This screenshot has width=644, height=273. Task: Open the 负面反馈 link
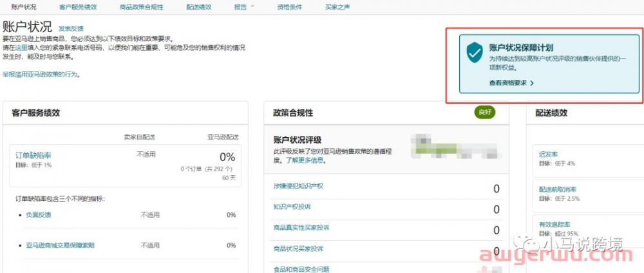[x=39, y=214]
